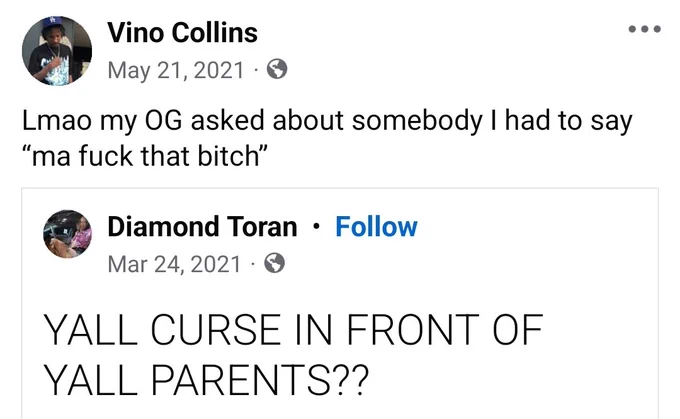Click the words YALL PARENTS?? in the shared post
680x419 pixels.
pos(206,380)
